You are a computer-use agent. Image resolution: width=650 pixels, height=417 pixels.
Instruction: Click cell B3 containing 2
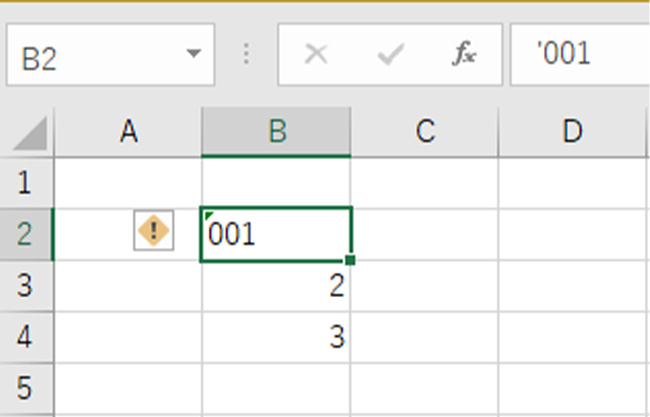pyautogui.click(x=276, y=287)
